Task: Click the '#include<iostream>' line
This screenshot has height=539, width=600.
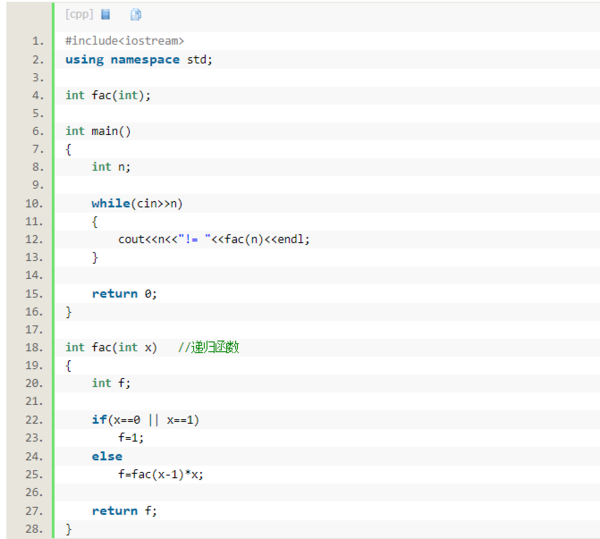Action: click(x=125, y=41)
